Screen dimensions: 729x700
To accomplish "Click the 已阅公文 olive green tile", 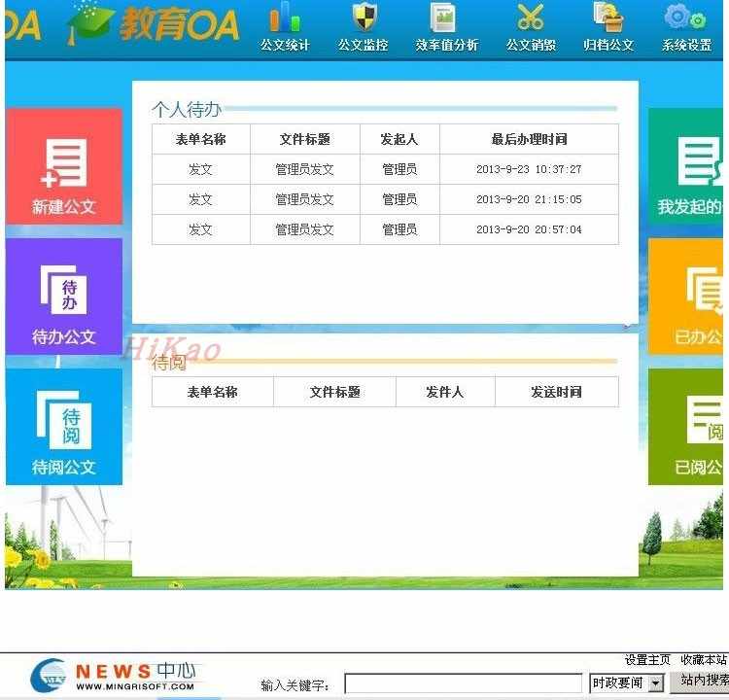I will (x=686, y=427).
